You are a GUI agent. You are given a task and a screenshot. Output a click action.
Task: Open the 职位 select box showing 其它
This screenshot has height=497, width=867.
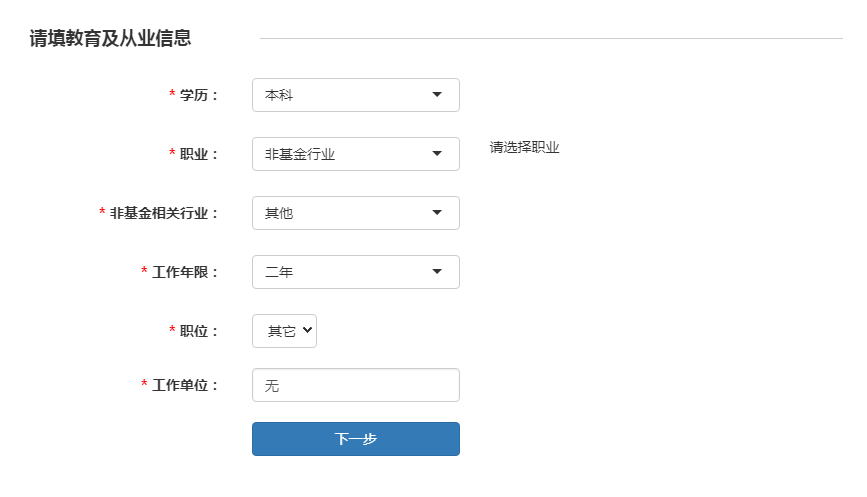(x=284, y=331)
